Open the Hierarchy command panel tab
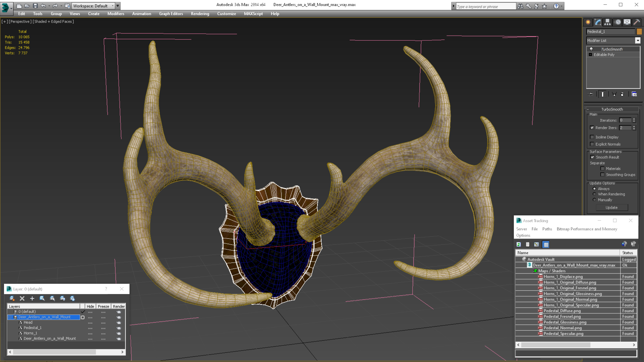This screenshot has width=644, height=362. point(608,22)
